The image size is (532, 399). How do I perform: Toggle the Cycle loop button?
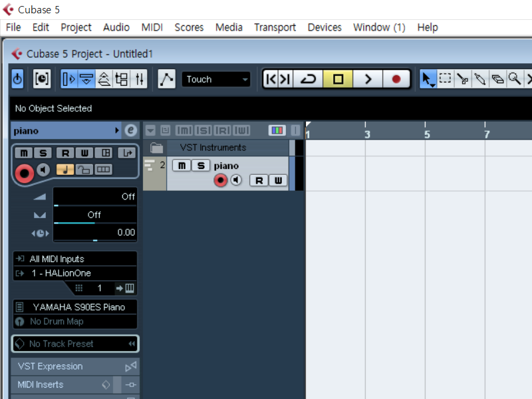pos(308,79)
